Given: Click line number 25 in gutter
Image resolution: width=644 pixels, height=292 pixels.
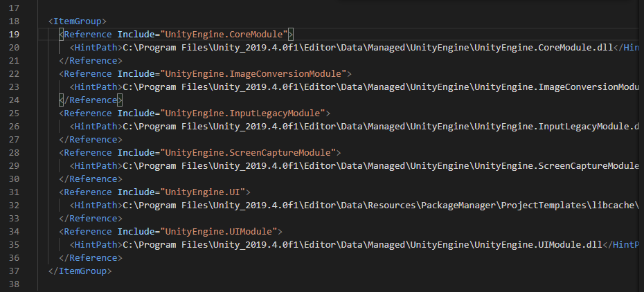Looking at the screenshot, I should tap(14, 113).
